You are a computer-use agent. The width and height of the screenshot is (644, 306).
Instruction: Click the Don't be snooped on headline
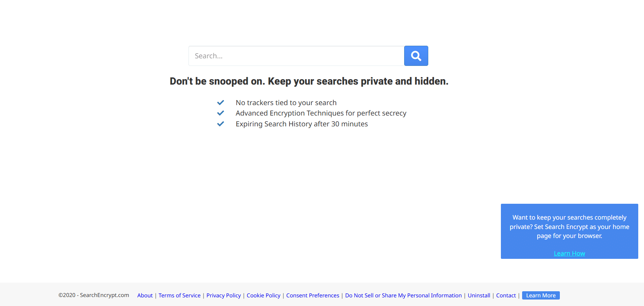(309, 81)
